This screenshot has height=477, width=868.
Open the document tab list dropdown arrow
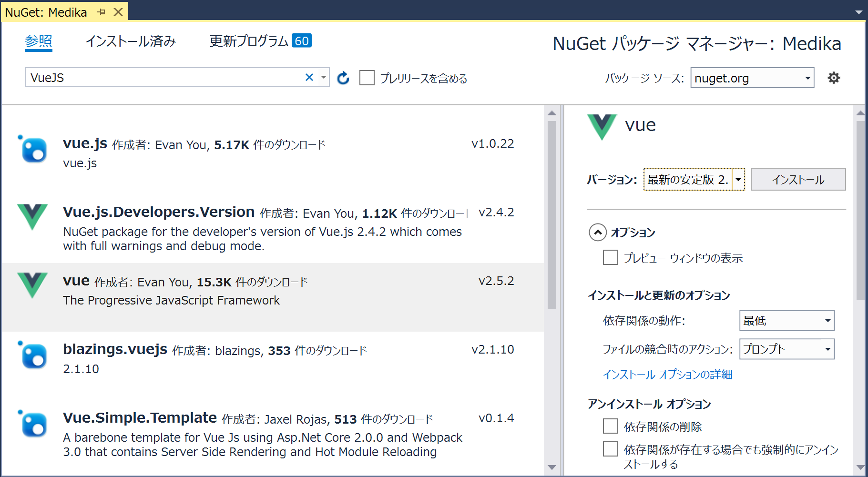(x=859, y=12)
